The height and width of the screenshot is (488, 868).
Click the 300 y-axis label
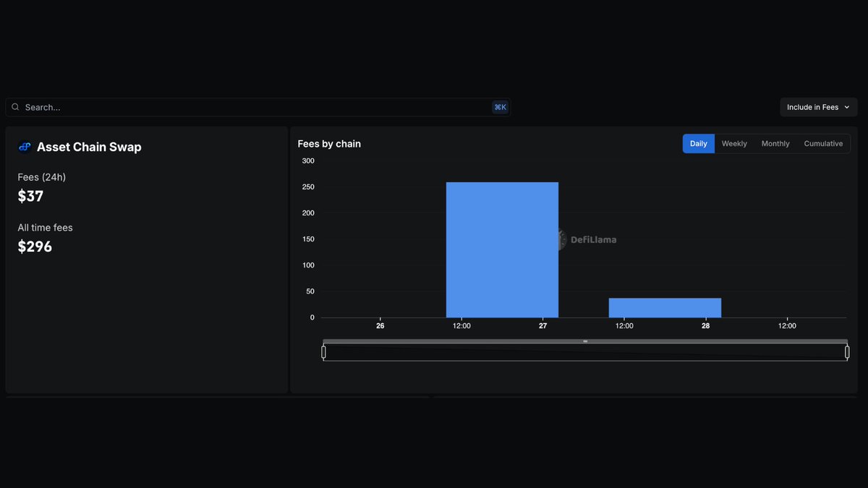[308, 160]
